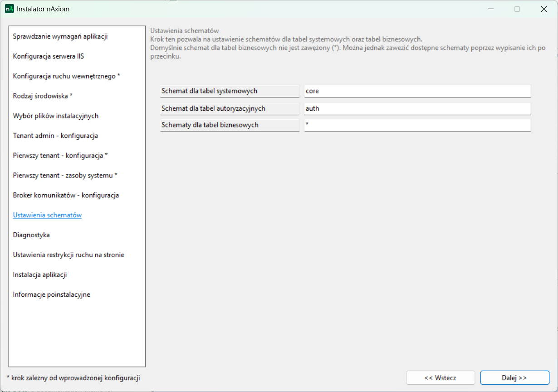Select 'Ustawienia restrykcji ruchu na stronie'
This screenshot has width=558, height=392.
69,255
